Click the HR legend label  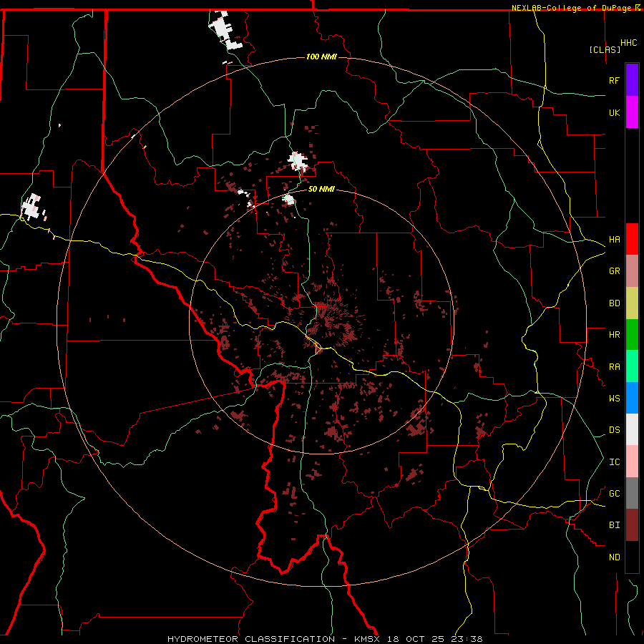615,335
